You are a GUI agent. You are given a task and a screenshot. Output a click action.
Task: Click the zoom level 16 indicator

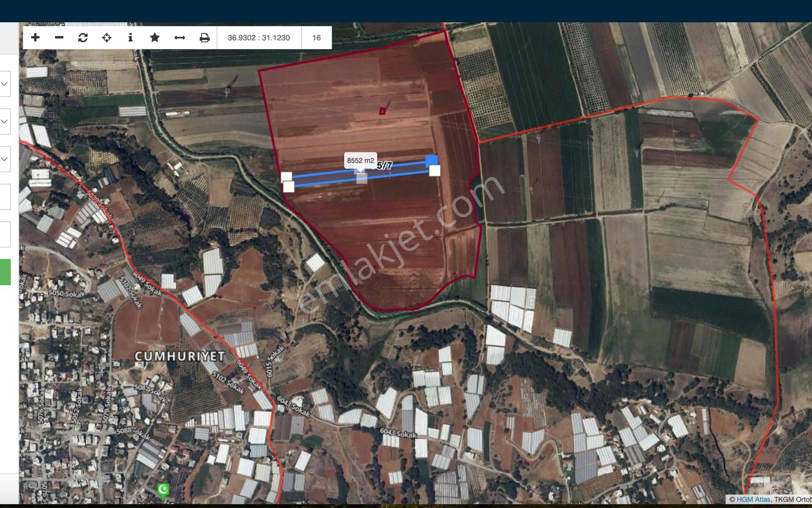pyautogui.click(x=316, y=38)
